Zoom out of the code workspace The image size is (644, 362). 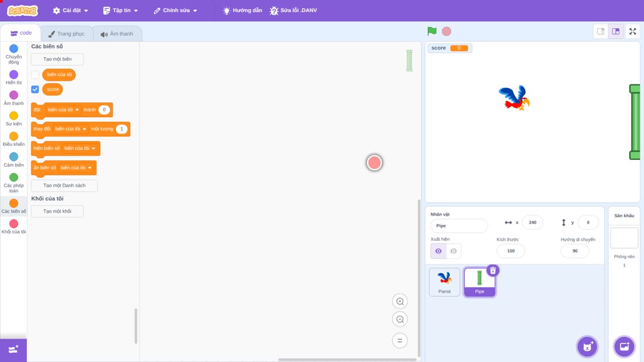point(400,319)
